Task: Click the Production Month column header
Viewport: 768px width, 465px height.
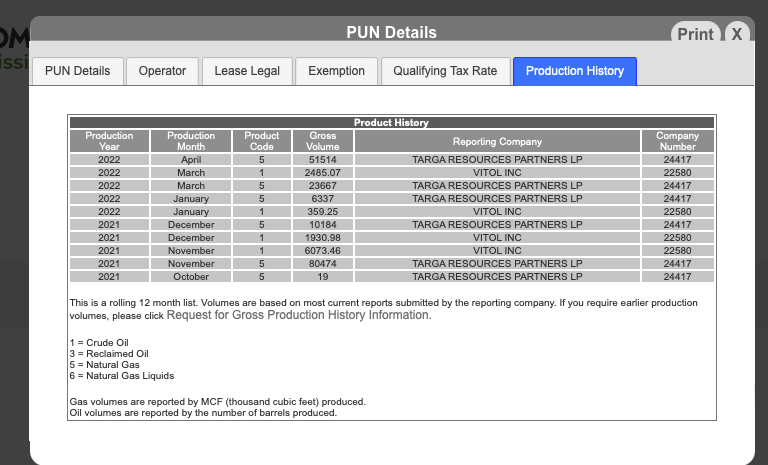Action: (x=191, y=141)
